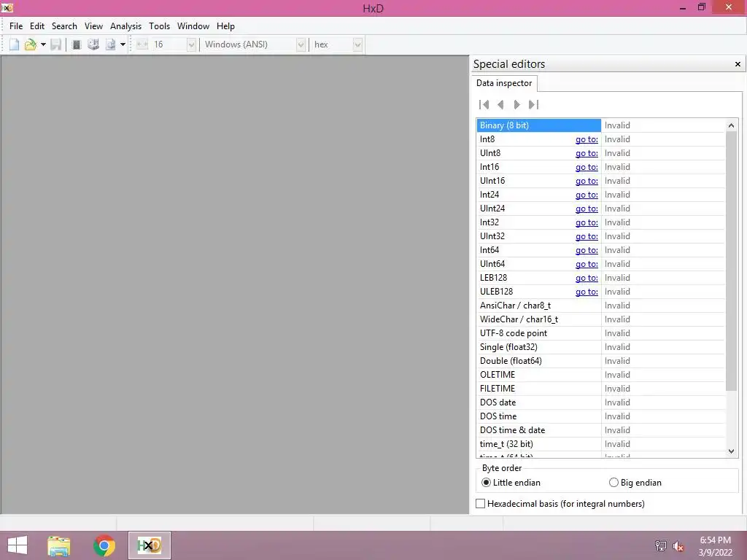
Task: Select the UTF-8 code point row
Action: click(601, 332)
